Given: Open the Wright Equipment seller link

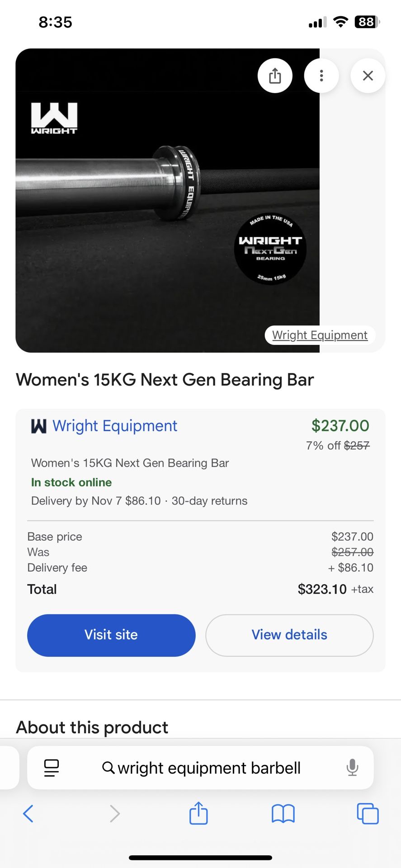Looking at the screenshot, I should coord(114,426).
